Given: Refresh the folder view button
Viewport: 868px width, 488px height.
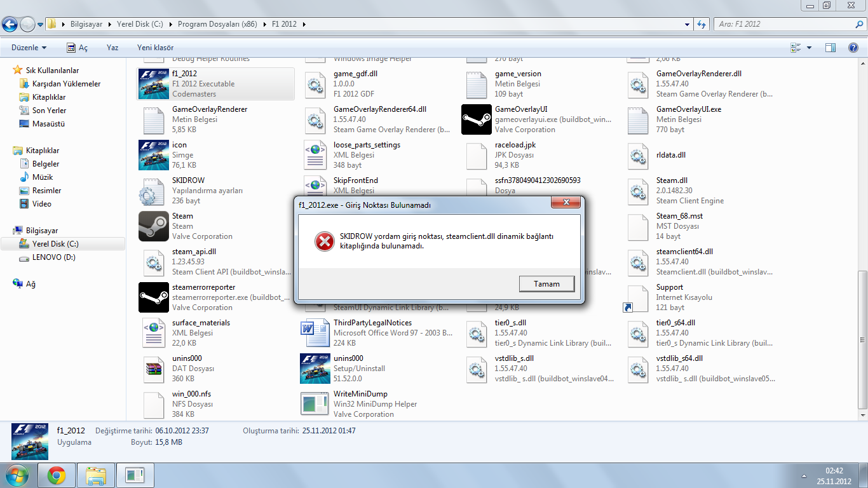Looking at the screenshot, I should (x=702, y=24).
